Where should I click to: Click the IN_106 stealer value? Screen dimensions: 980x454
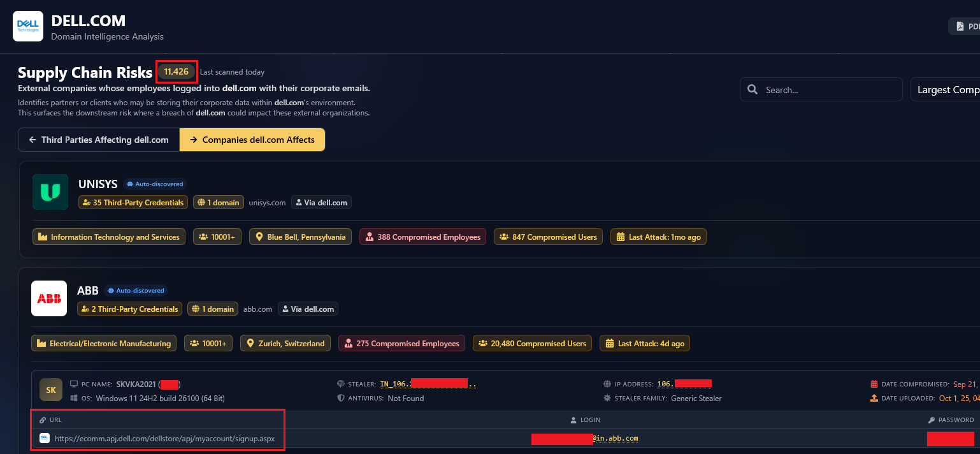(x=428, y=384)
